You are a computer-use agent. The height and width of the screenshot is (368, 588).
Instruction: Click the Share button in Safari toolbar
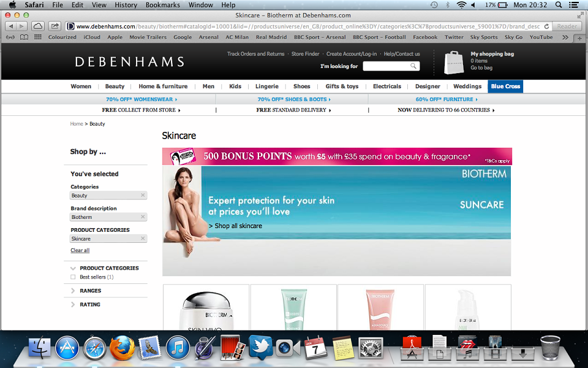[x=55, y=26]
